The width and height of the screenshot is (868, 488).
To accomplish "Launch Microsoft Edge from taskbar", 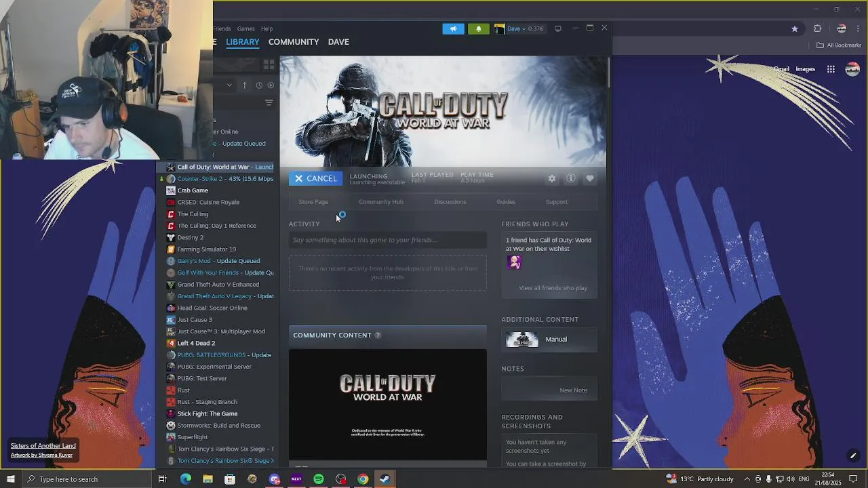I will [186, 479].
